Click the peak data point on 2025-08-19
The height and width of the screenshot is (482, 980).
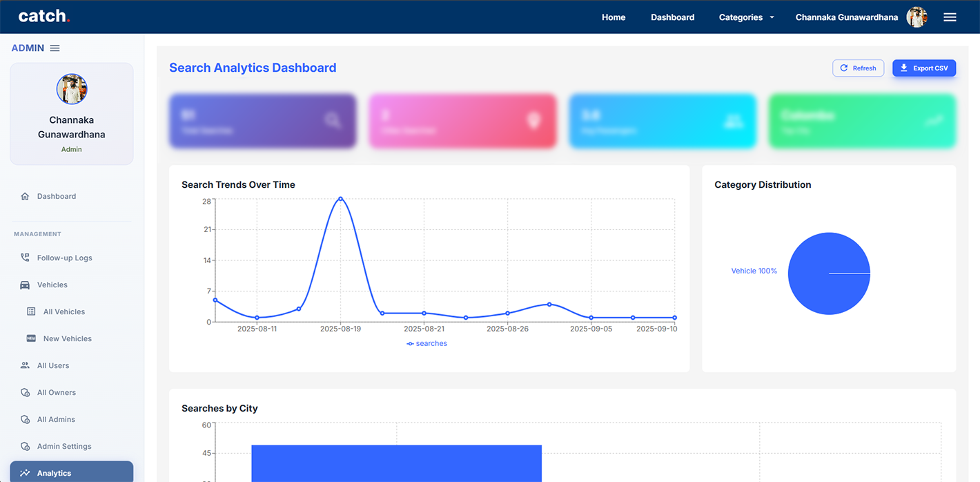(x=340, y=199)
